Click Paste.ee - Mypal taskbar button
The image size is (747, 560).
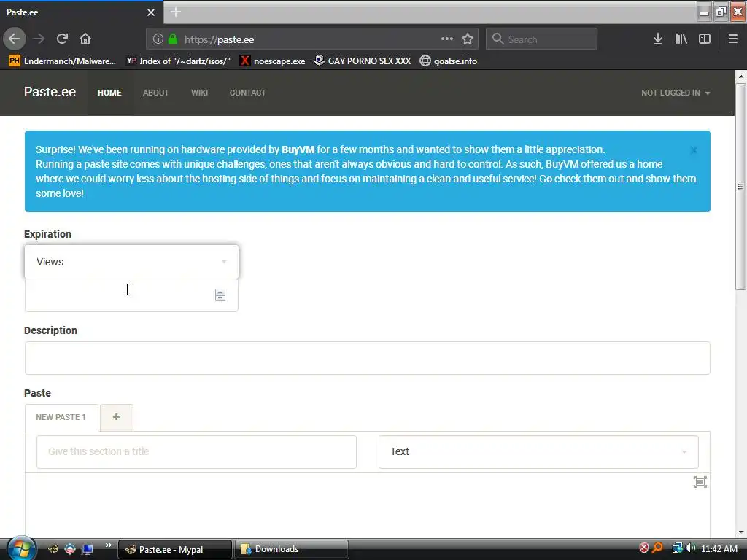tap(175, 550)
